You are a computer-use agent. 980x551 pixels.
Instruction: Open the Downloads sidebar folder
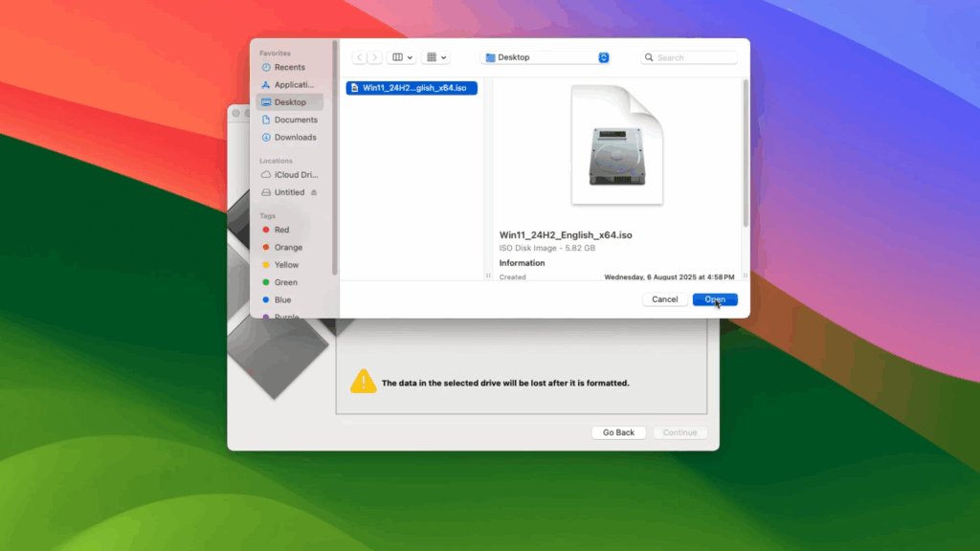[289, 137]
